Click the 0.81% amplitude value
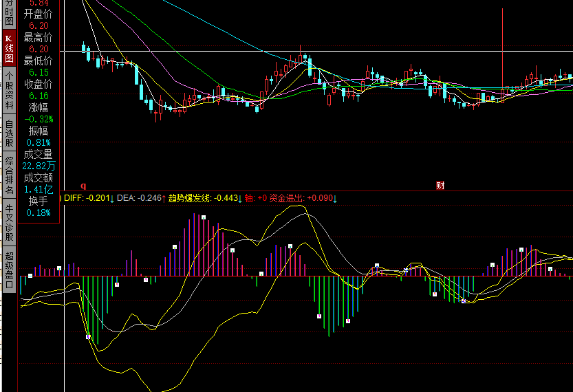 tap(39, 142)
